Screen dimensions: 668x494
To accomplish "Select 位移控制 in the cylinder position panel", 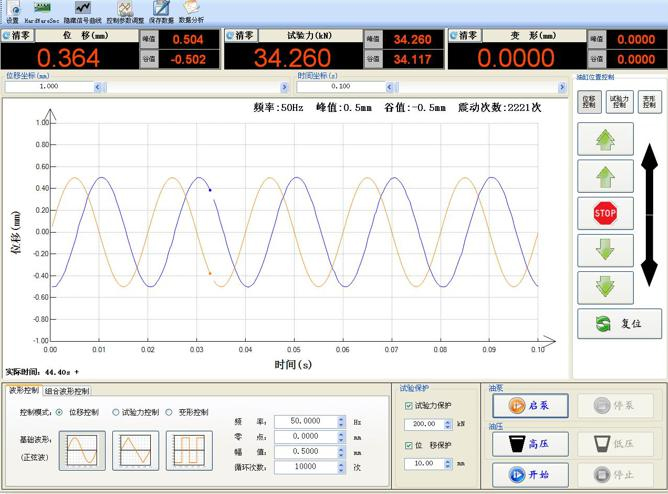I will (x=589, y=102).
